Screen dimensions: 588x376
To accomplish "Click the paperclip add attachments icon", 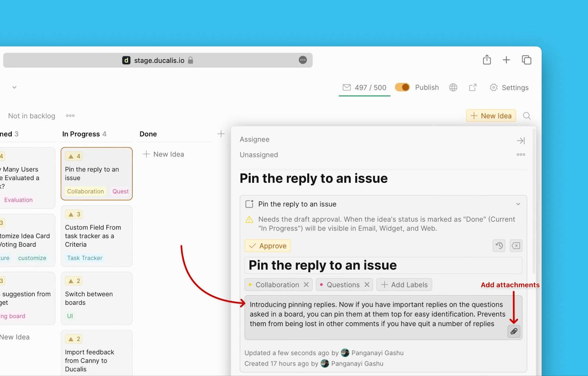I will (x=514, y=331).
